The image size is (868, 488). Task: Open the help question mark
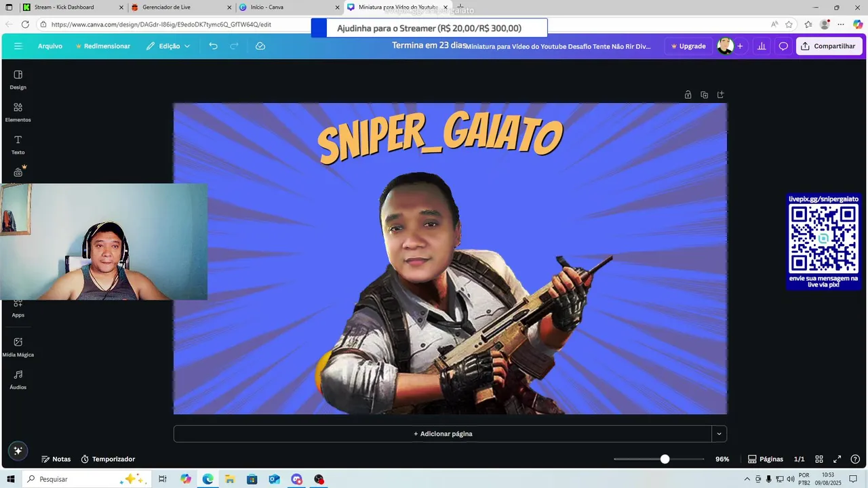pos(855,459)
